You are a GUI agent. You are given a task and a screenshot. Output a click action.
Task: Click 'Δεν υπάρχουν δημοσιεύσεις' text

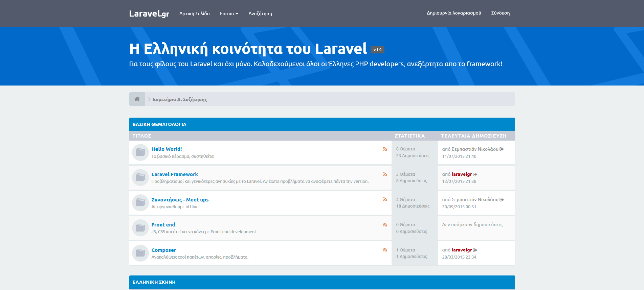point(472,225)
